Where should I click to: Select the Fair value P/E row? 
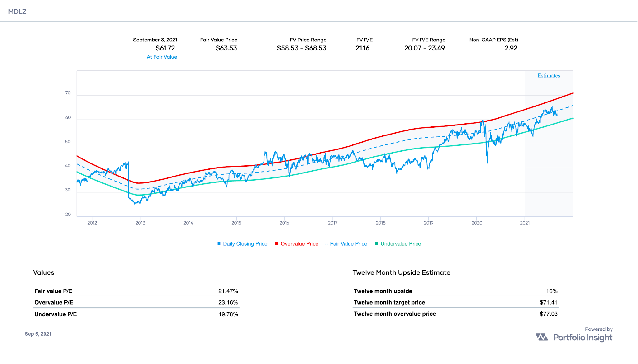tap(136, 291)
